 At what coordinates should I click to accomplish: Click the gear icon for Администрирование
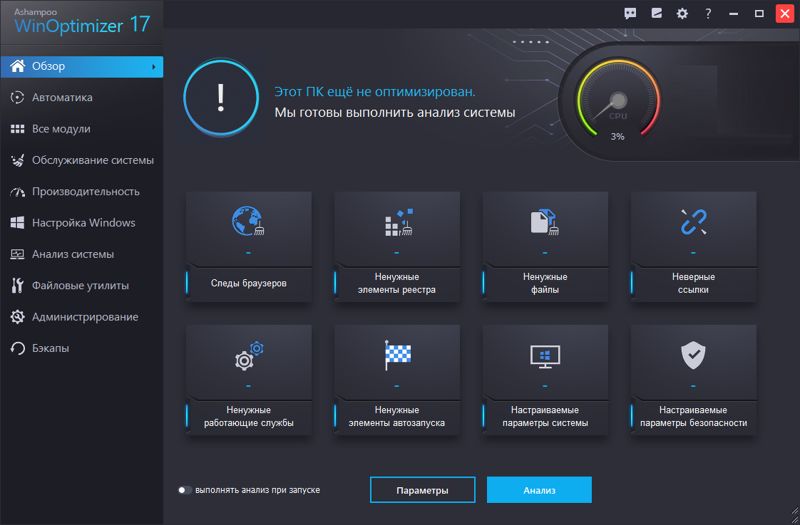point(17,317)
